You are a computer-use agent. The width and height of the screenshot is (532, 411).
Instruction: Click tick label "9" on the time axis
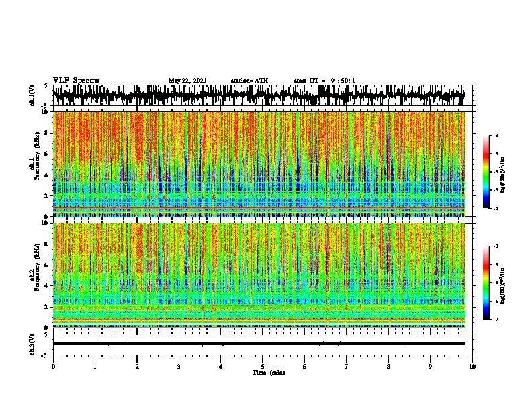tap(430, 367)
